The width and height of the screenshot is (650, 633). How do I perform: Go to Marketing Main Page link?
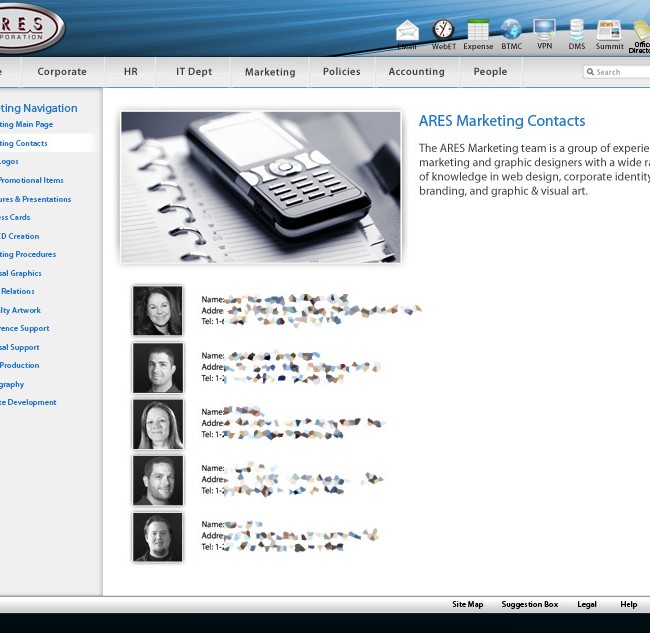tap(26, 124)
